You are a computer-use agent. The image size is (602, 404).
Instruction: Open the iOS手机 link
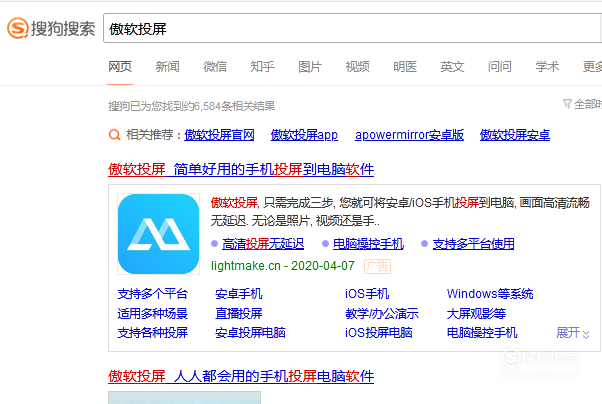click(x=367, y=294)
